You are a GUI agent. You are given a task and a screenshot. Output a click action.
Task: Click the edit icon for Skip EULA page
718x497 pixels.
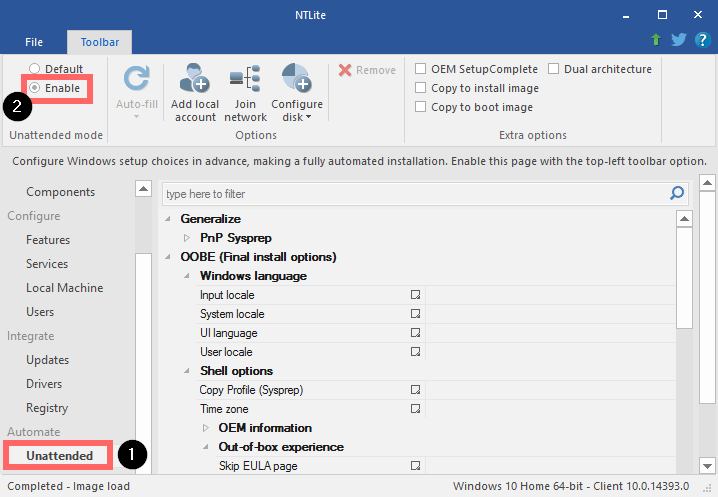pos(415,465)
